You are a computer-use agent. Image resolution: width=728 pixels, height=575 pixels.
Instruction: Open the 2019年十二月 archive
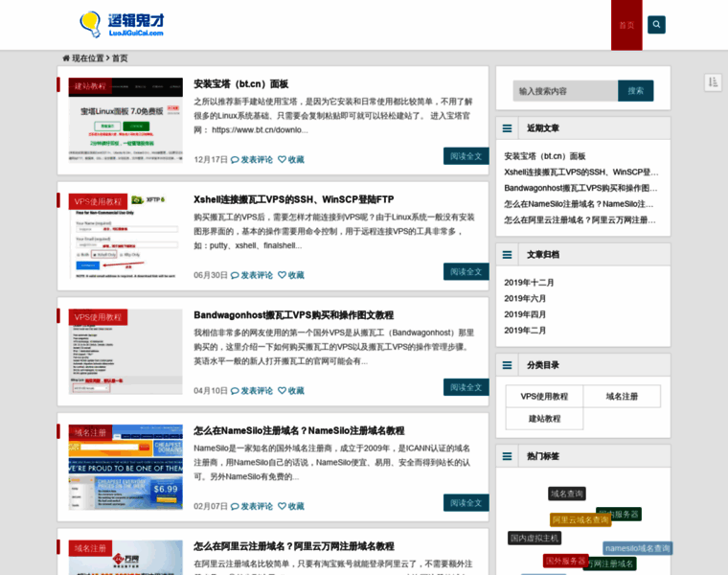point(529,283)
